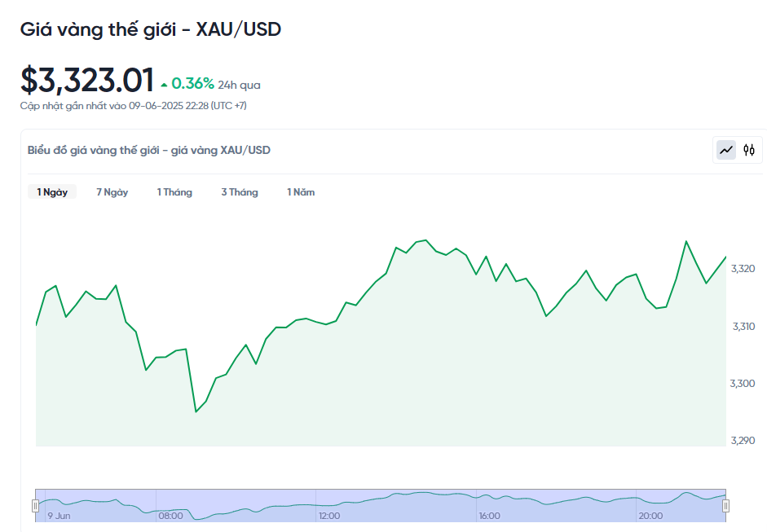The image size is (767, 532).
Task: Click the right handle of the range slider
Action: tap(725, 506)
